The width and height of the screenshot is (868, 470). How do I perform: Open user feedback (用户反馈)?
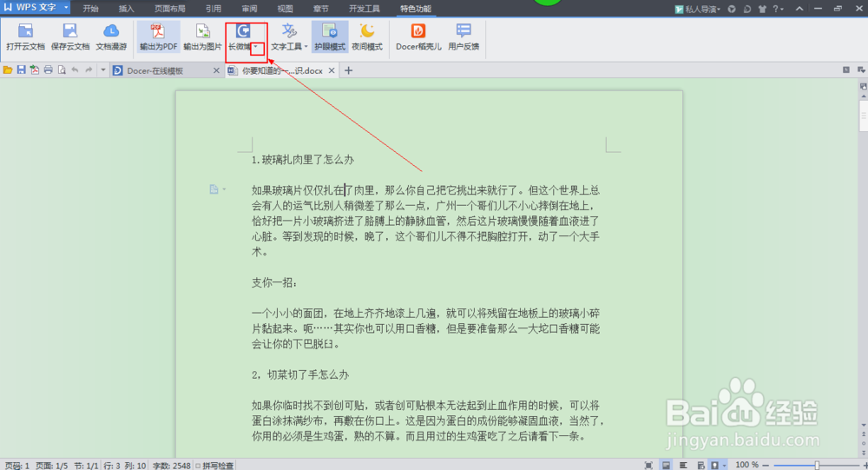[x=464, y=37]
